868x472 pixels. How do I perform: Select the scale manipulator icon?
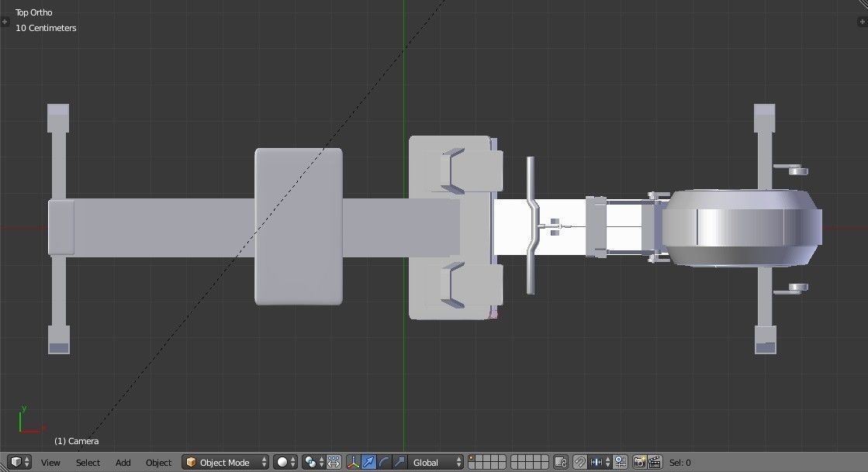click(399, 462)
